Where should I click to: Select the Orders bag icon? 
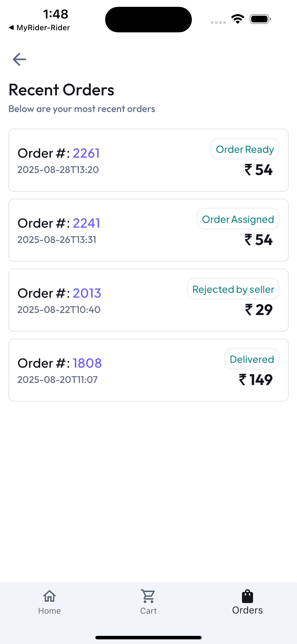(247, 596)
